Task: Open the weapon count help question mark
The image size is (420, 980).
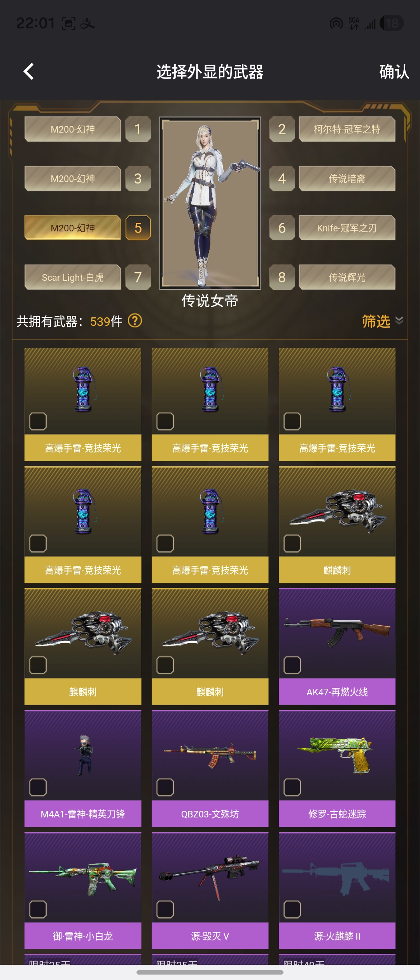Action: 135,321
